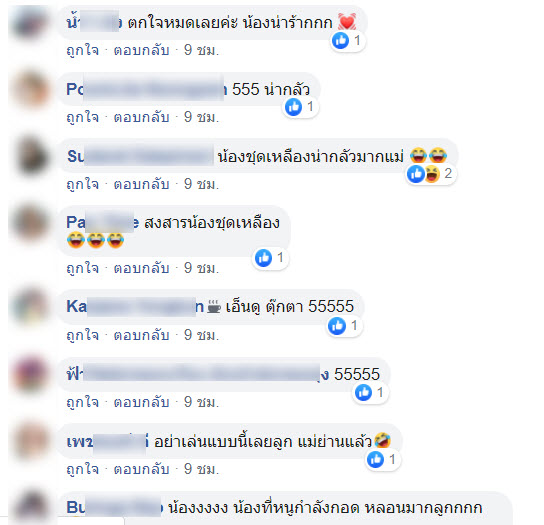Like the 'น้องชุดเหลืองน่ากลัวมากแม่' comment via ถูกใจ
The width and height of the screenshot is (544, 525).
[83, 184]
